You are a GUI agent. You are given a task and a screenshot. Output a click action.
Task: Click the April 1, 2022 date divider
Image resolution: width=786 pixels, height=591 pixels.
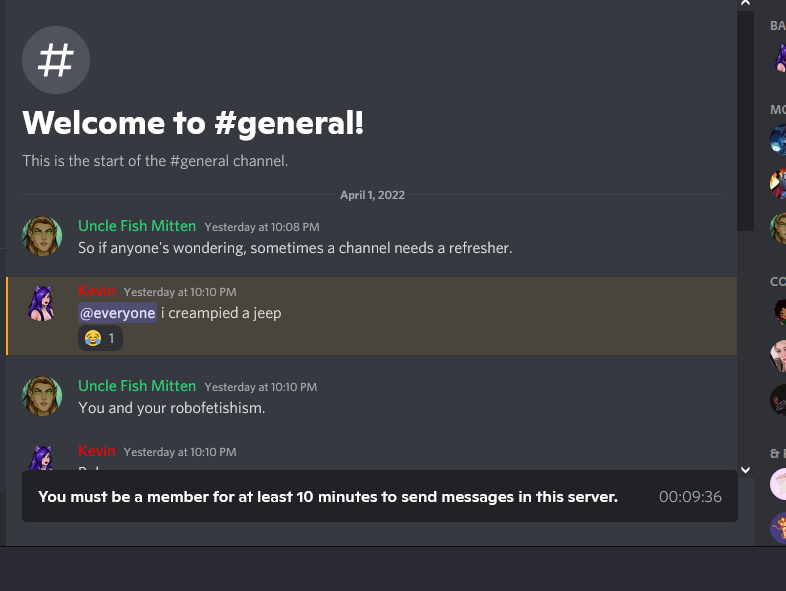click(x=372, y=195)
